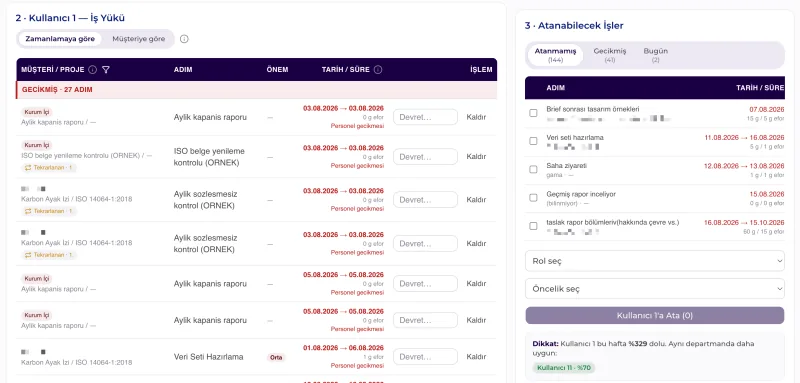800x383 pixels.
Task: Click the Dikkat warning about %329 workload
Action: (643, 348)
